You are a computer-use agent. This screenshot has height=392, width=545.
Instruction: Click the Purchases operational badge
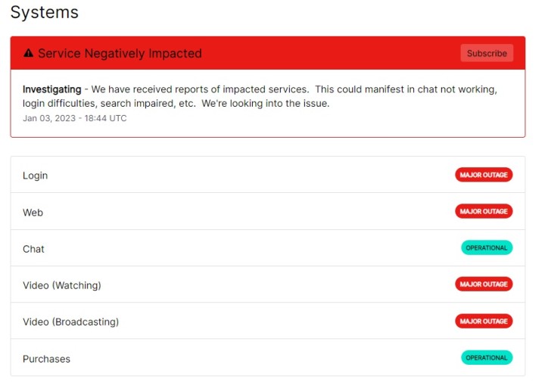tap(487, 357)
